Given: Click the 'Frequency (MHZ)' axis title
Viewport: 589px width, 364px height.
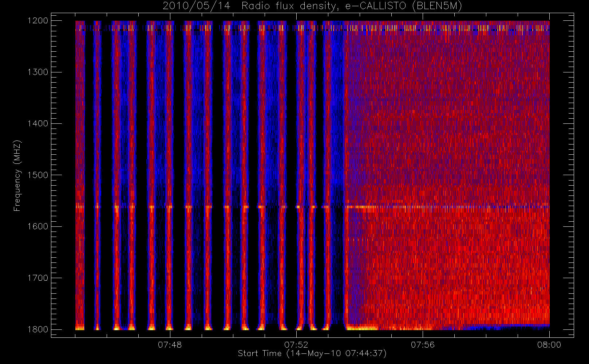Looking at the screenshot, I should [17, 175].
